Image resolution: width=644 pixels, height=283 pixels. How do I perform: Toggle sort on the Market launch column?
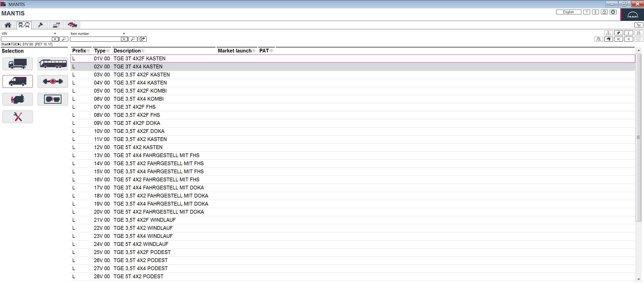(254, 51)
